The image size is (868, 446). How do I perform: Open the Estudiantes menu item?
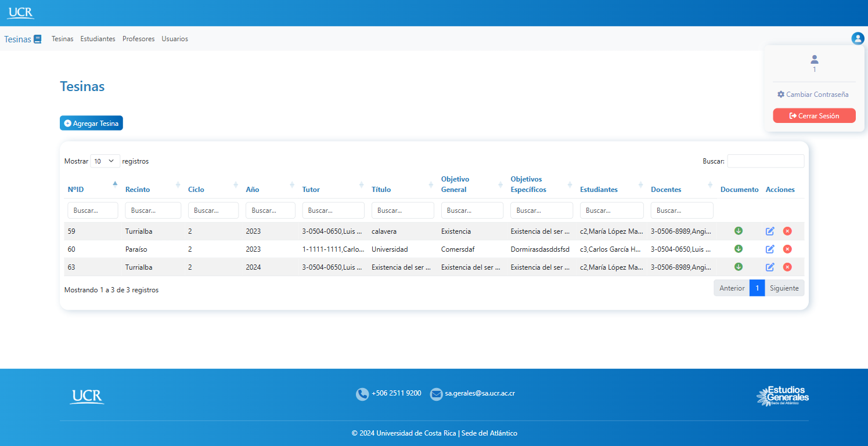pos(98,39)
